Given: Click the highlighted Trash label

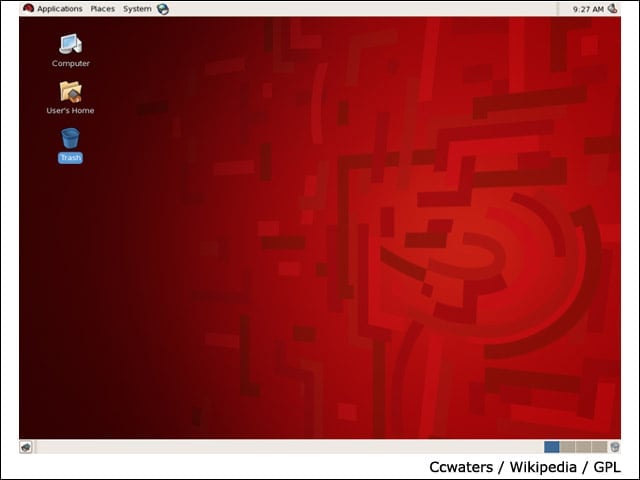Looking at the screenshot, I should (70, 158).
